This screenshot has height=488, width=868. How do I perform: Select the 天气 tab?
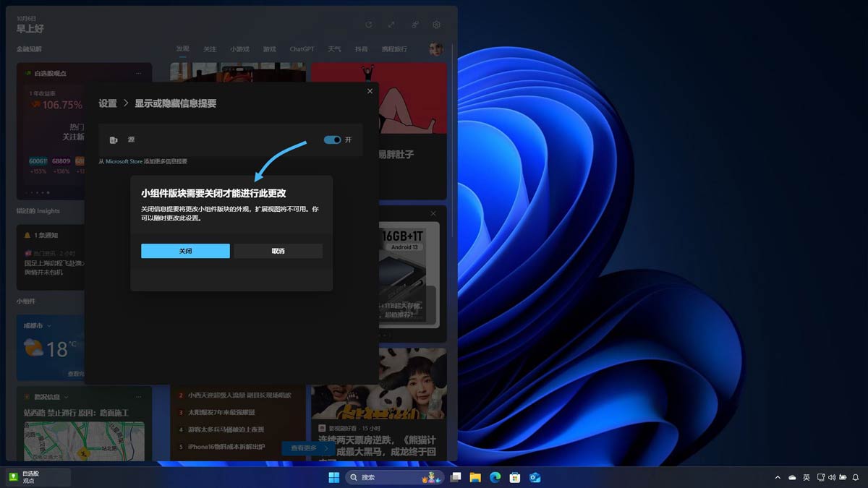coord(334,49)
